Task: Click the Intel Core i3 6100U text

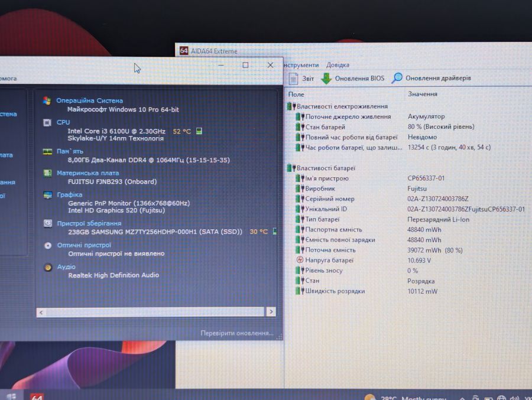Action: click(x=116, y=131)
